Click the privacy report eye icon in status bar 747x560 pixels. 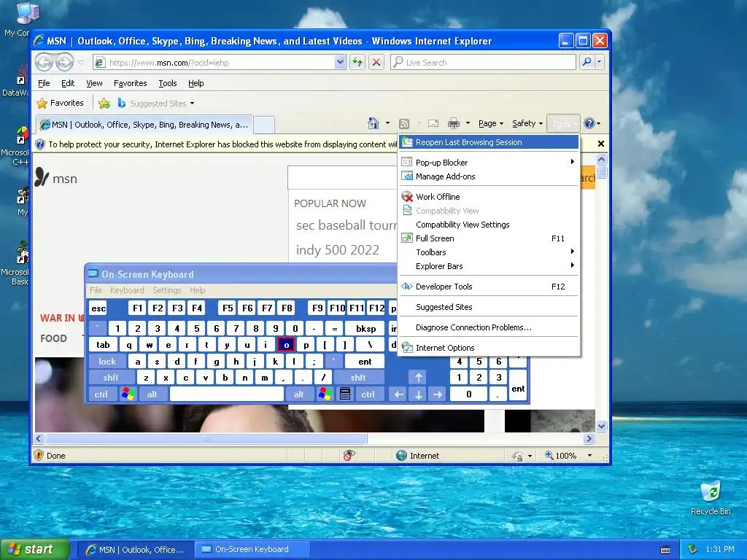pos(349,456)
